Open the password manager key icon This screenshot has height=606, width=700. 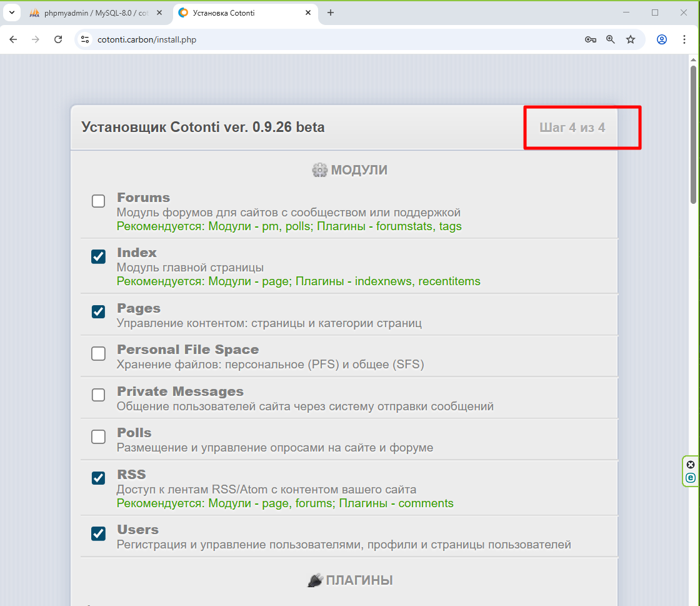point(590,39)
